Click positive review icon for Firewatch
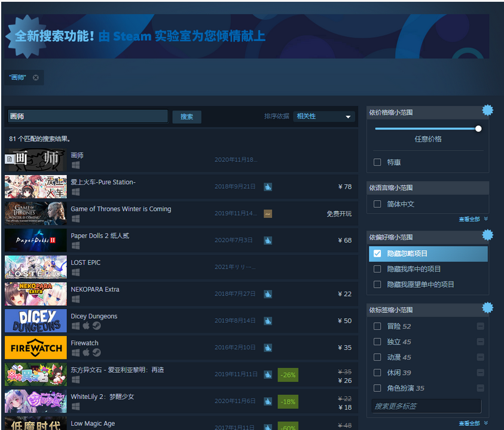The height and width of the screenshot is (430, 504). [268, 348]
